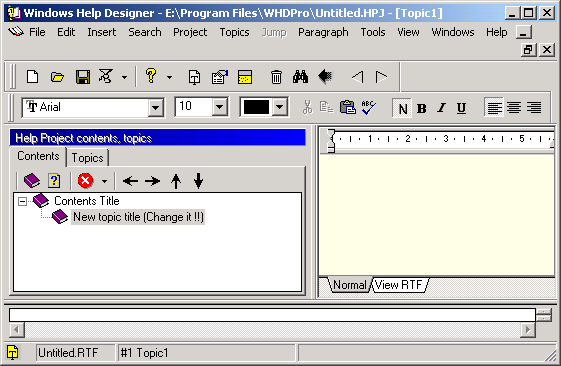Open the compile options dropdown arrow

(124, 77)
